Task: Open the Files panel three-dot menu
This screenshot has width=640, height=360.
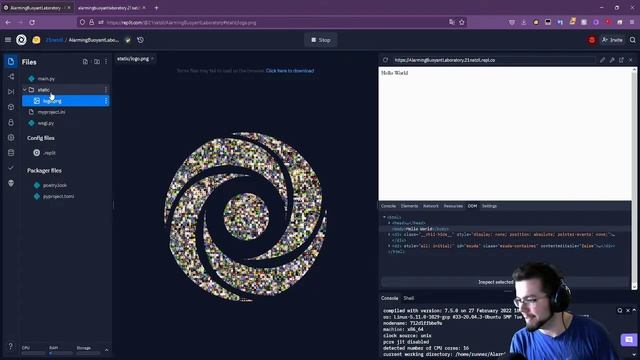Action: pos(106,62)
